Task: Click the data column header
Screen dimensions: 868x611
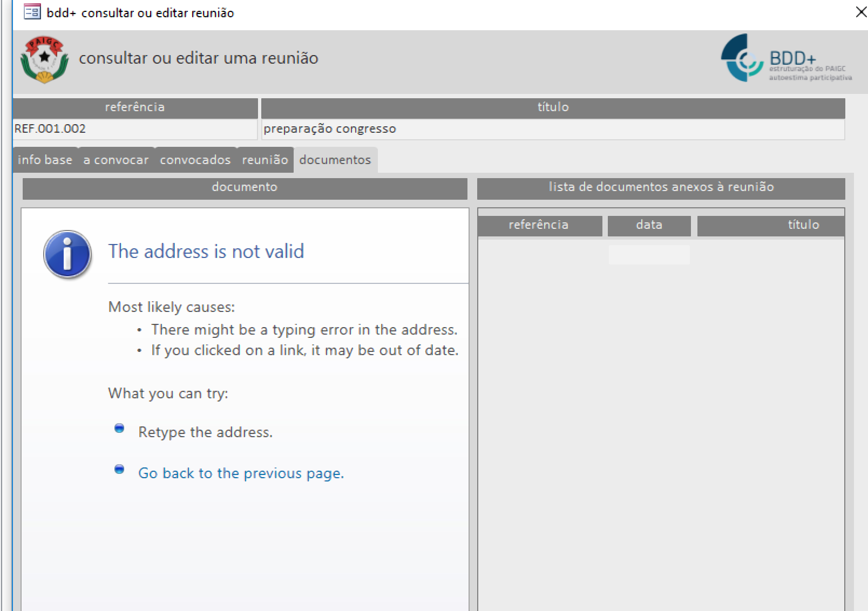Action: (x=649, y=225)
